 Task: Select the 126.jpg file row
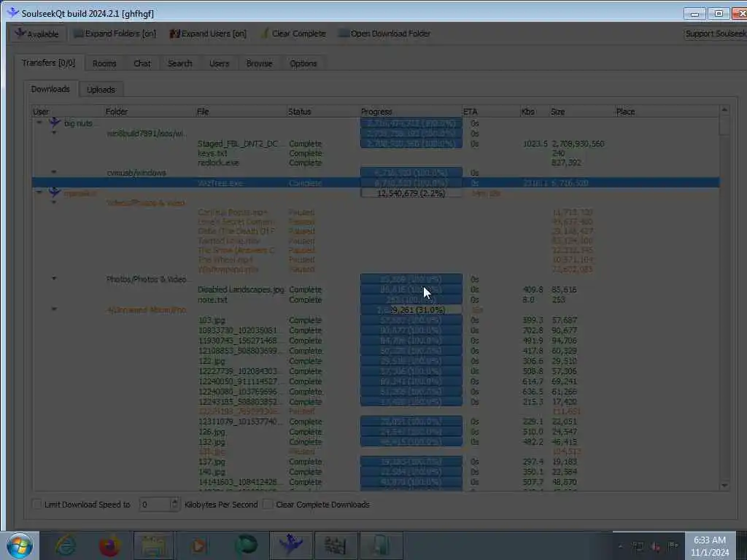(x=376, y=432)
